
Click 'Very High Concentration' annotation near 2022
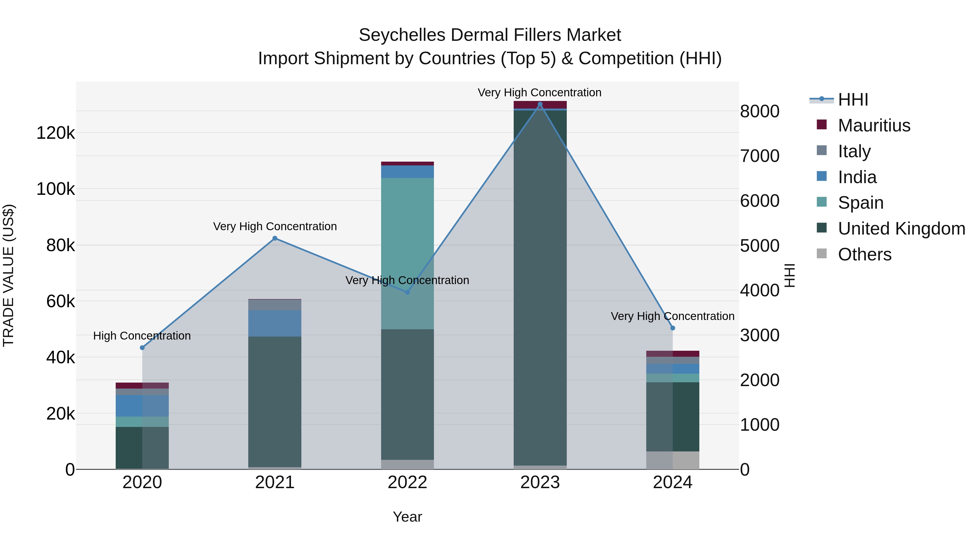pos(407,280)
